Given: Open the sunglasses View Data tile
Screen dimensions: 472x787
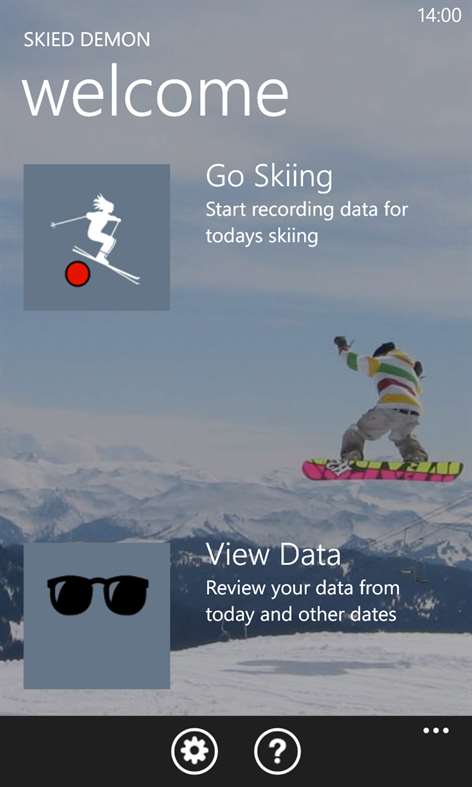Looking at the screenshot, I should [x=97, y=615].
